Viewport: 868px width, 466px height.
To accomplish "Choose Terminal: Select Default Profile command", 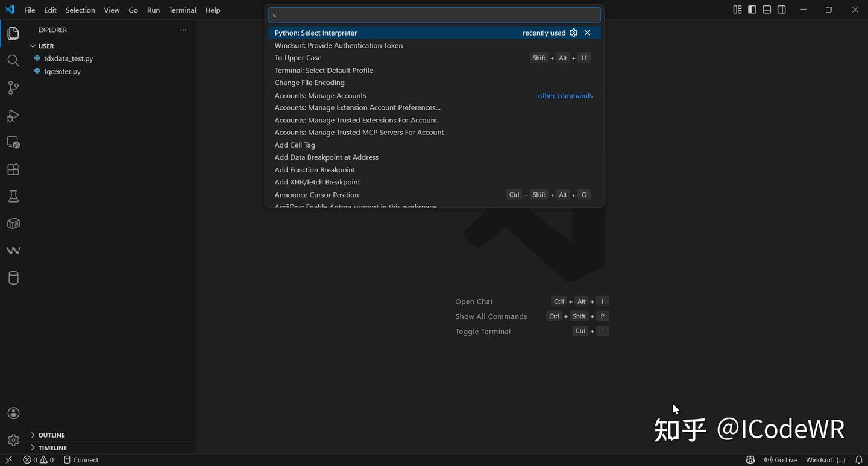I will click(434, 70).
